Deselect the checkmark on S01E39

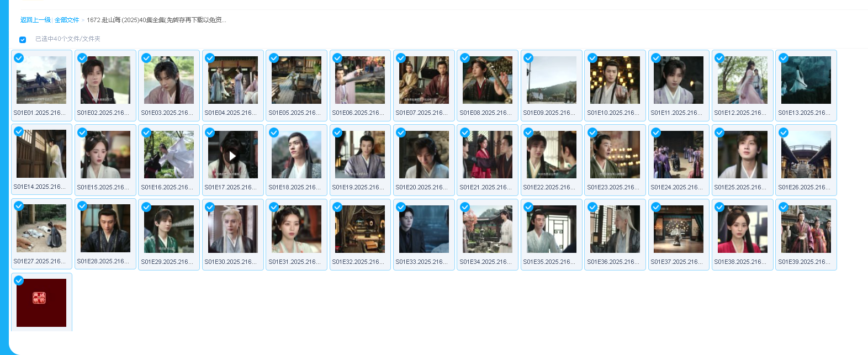pyautogui.click(x=783, y=207)
